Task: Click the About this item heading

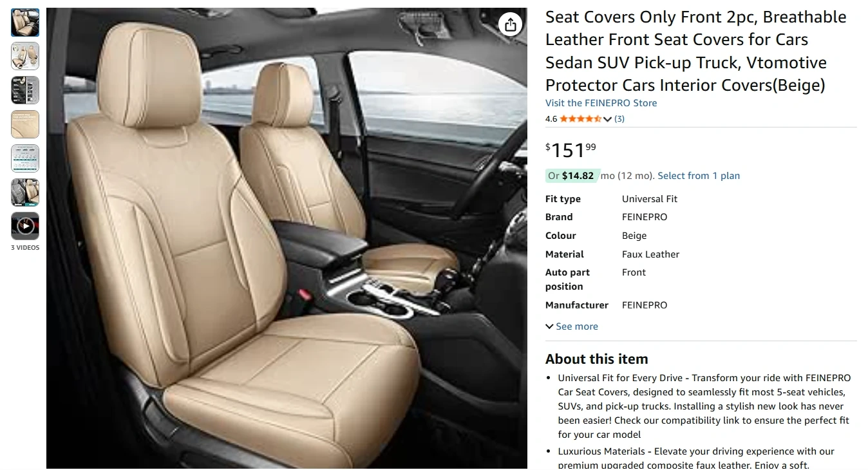Action: click(597, 359)
